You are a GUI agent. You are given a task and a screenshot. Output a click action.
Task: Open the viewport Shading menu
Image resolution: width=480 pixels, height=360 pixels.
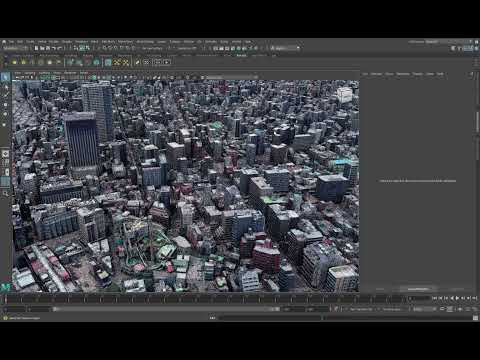pyautogui.click(x=29, y=73)
